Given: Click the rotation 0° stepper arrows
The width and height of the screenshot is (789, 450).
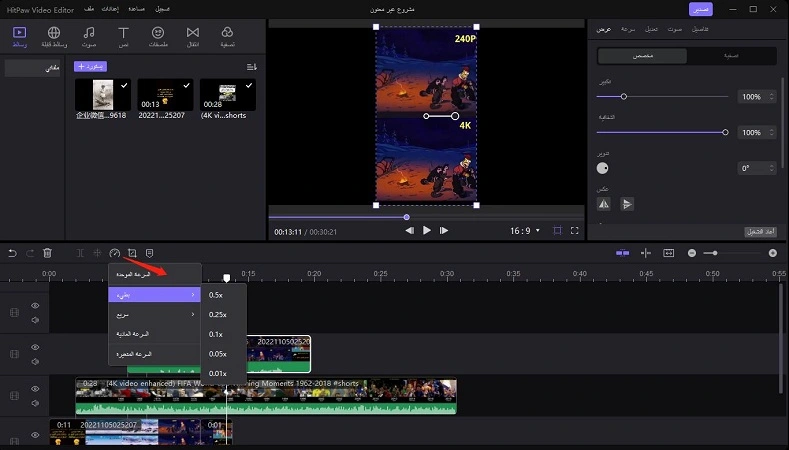Looking at the screenshot, I should pyautogui.click(x=772, y=168).
